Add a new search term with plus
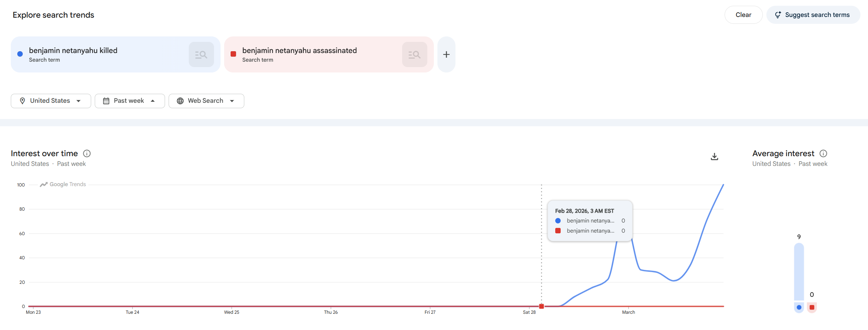The height and width of the screenshot is (330, 868). [x=446, y=54]
